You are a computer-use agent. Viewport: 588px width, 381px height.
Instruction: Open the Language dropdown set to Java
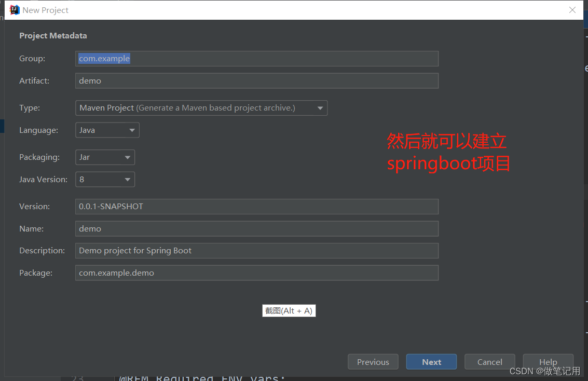point(107,130)
